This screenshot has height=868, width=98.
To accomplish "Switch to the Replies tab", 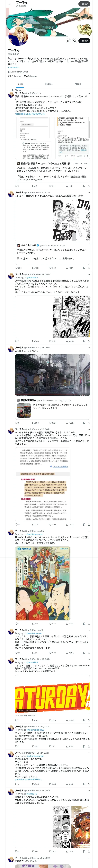I will (49, 84).
